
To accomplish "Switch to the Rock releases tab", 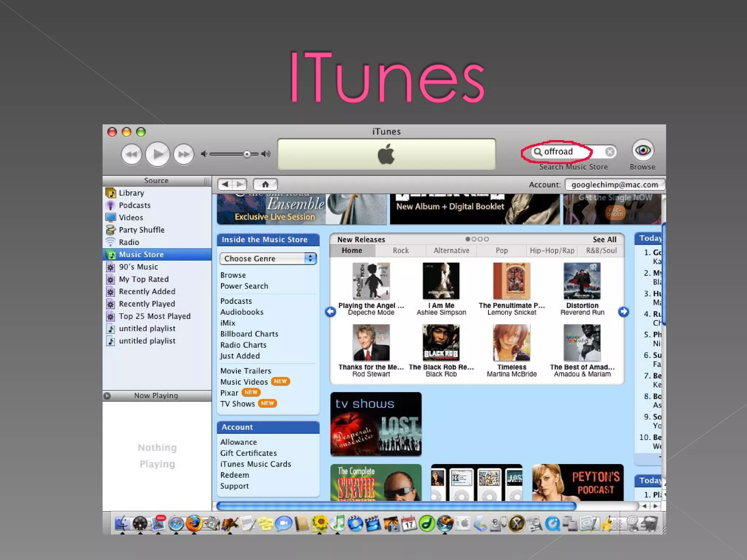I will (x=400, y=250).
